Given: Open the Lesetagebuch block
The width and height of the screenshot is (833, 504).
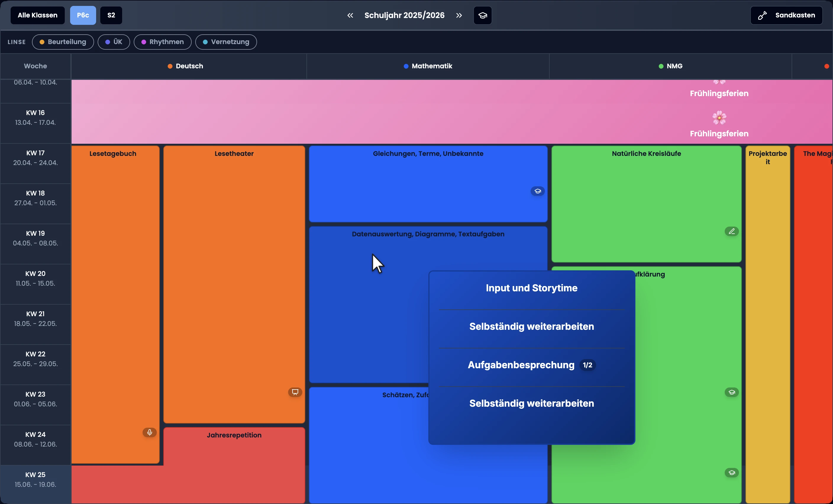Looking at the screenshot, I should click(115, 304).
